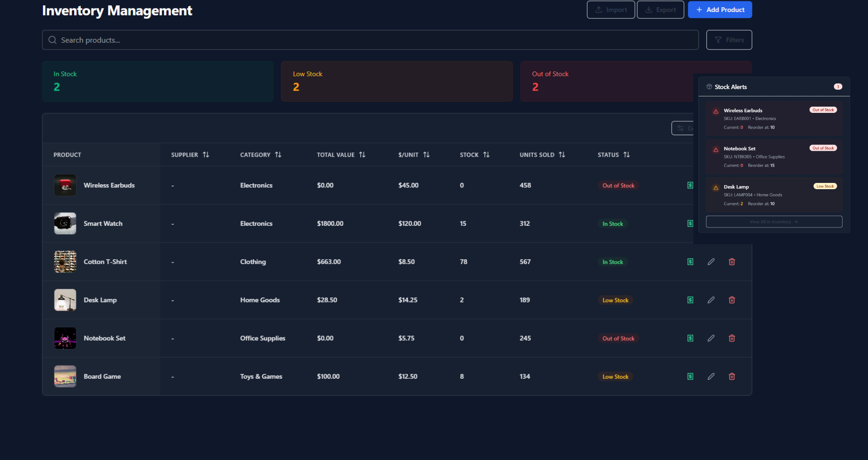868x460 pixels.
Task: Click the Export download icon
Action: click(x=648, y=9)
